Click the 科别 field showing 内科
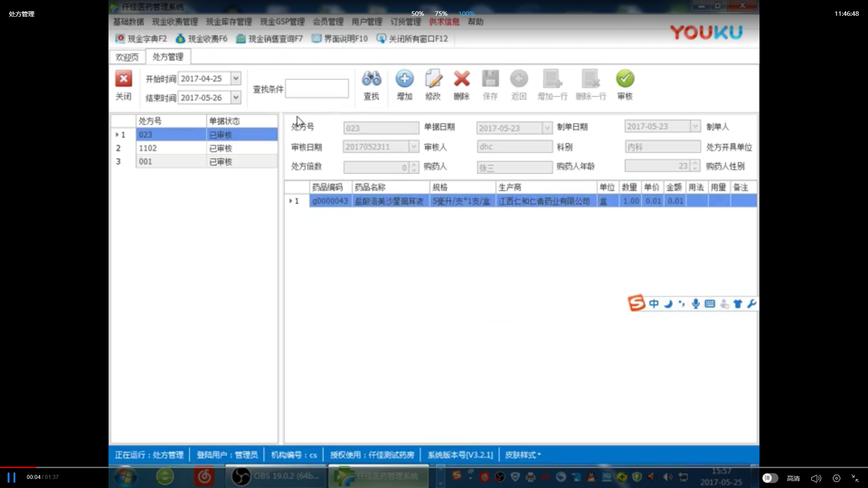Image resolution: width=868 pixels, height=488 pixels. click(x=663, y=147)
